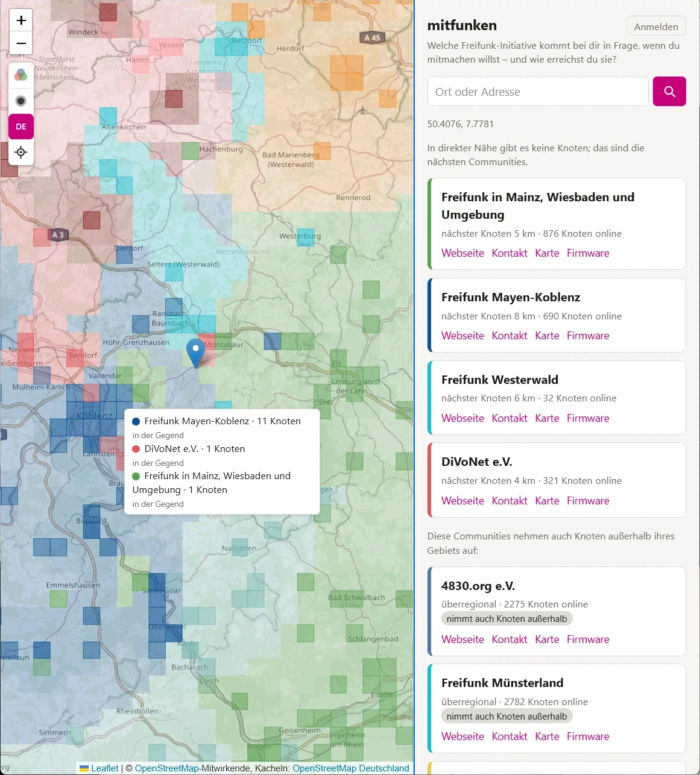Click the 4830.org nimmt auch Knoten außerhalb badge
The width and height of the screenshot is (700, 775).
coord(507,619)
